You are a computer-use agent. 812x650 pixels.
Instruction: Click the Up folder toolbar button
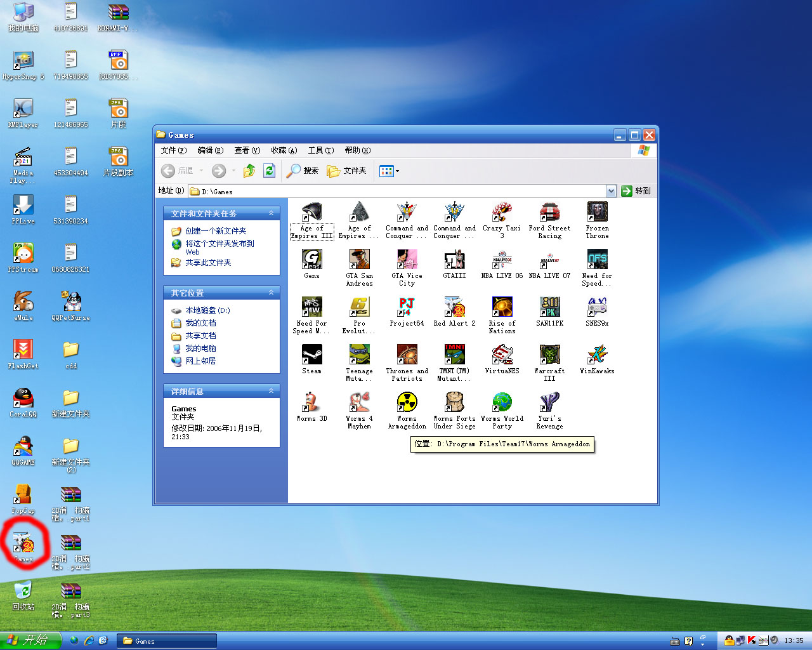coord(249,171)
